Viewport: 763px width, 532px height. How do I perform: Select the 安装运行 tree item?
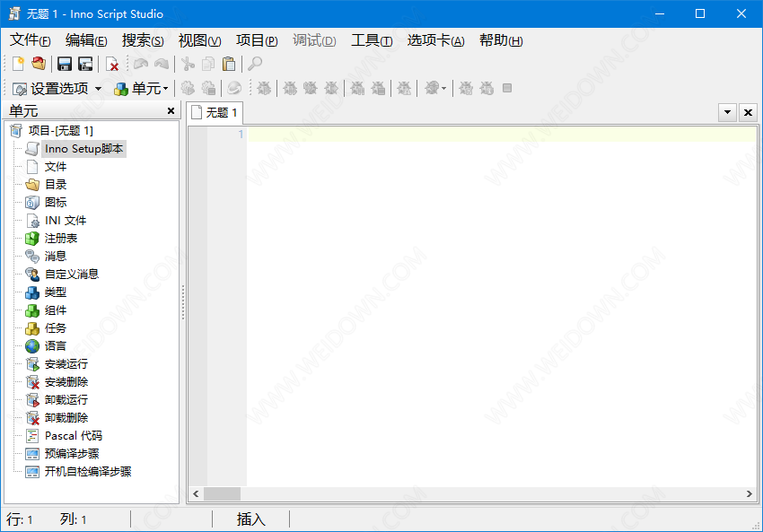click(66, 363)
